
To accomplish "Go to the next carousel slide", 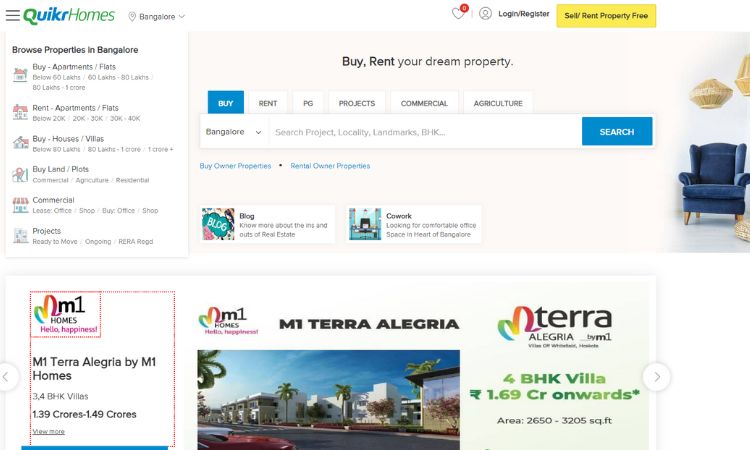I will coord(656,377).
